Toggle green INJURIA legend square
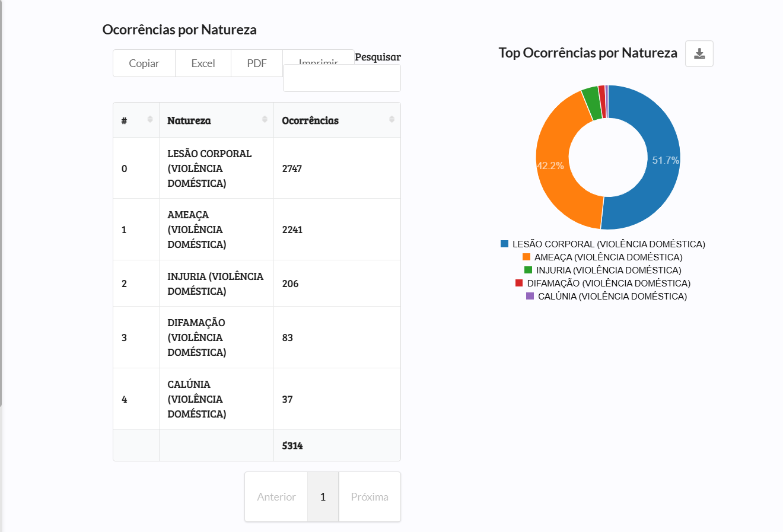The image size is (783, 532). click(x=529, y=270)
